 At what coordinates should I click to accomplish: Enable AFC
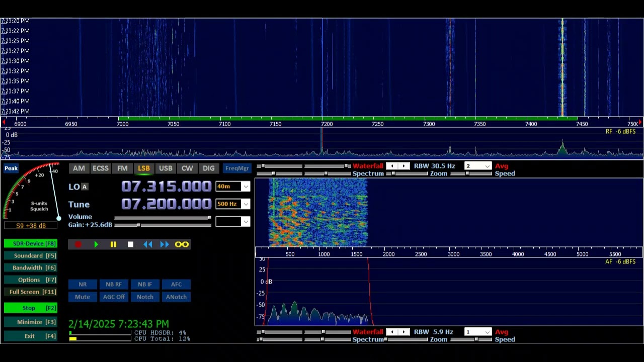click(x=176, y=285)
